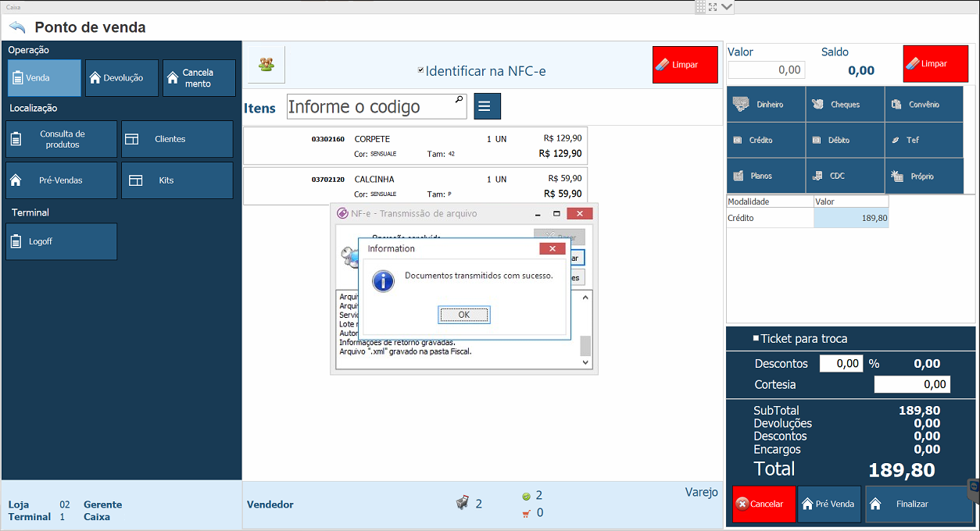Click the search magnifier in code field
The width and height of the screenshot is (980, 531).
pyautogui.click(x=459, y=100)
